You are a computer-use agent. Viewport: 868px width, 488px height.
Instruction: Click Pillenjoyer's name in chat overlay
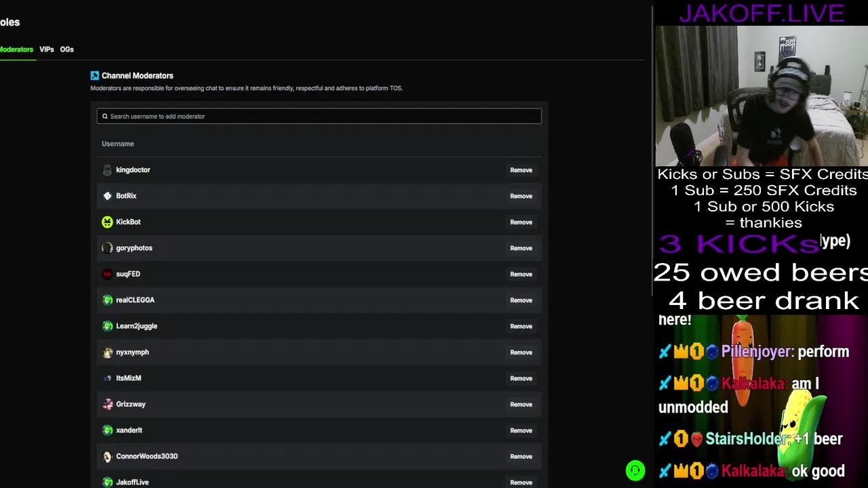(757, 352)
